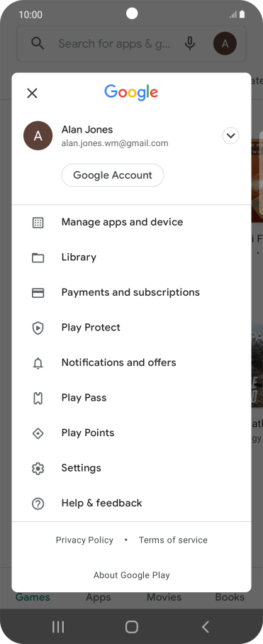The height and width of the screenshot is (644, 263).
Task: Tap the Android home navigation button
Action: click(x=132, y=627)
